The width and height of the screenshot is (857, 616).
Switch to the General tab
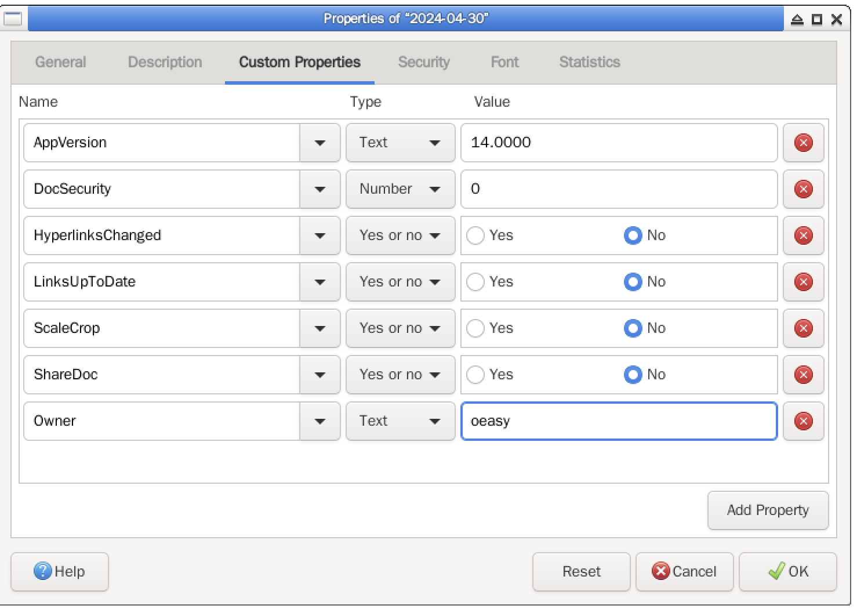coord(60,62)
